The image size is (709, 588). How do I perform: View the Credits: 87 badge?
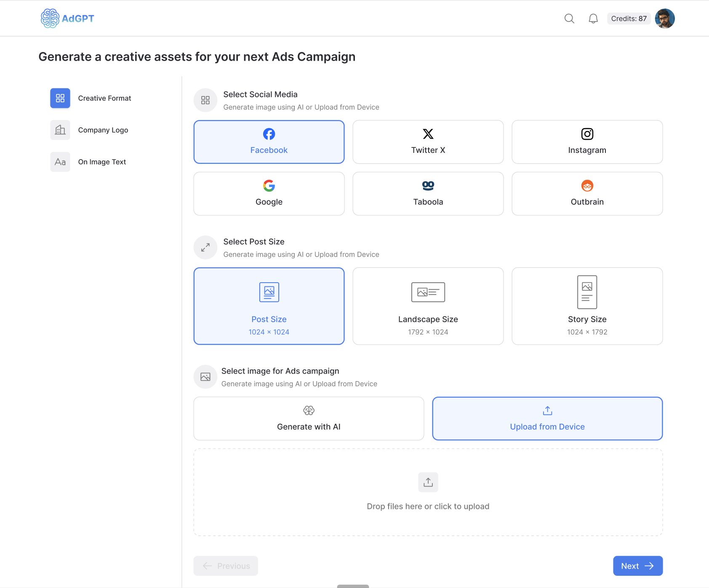(x=629, y=19)
